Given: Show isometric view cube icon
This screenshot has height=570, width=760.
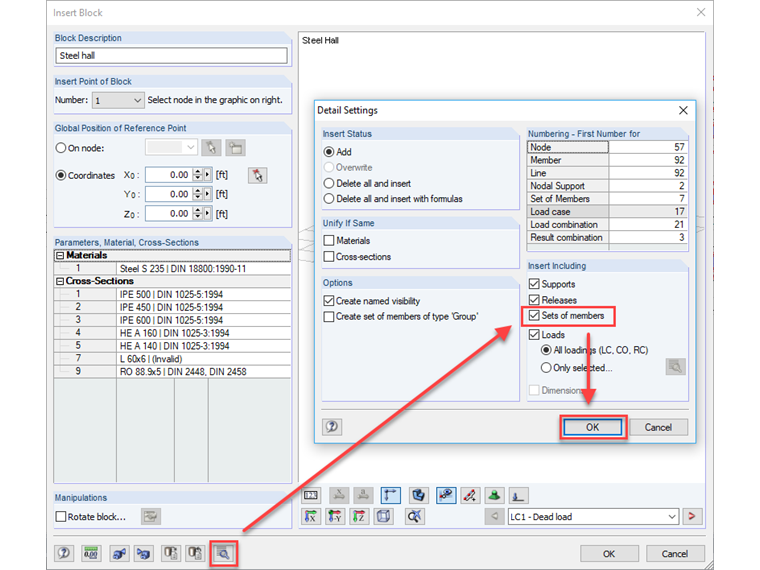Looking at the screenshot, I should pos(383,517).
